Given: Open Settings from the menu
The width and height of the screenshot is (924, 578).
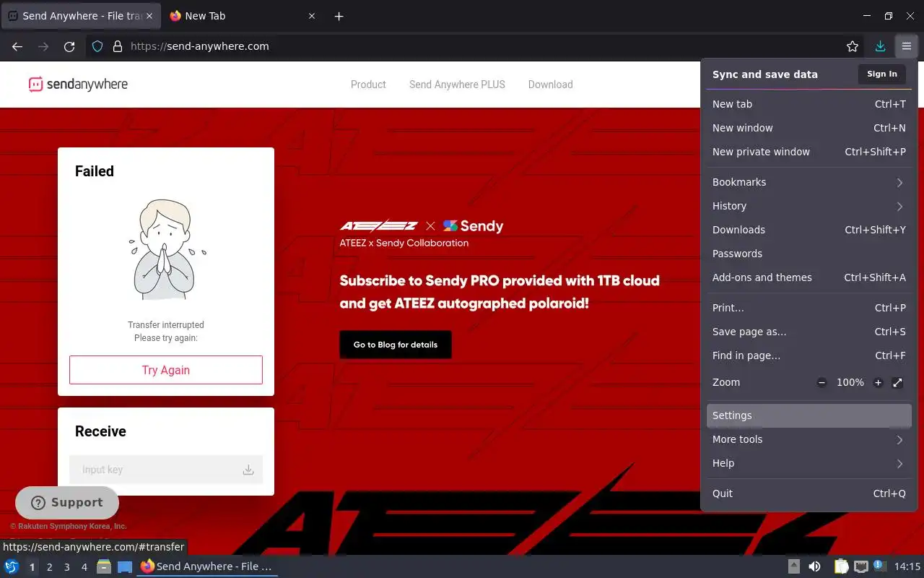Looking at the screenshot, I should (x=809, y=415).
